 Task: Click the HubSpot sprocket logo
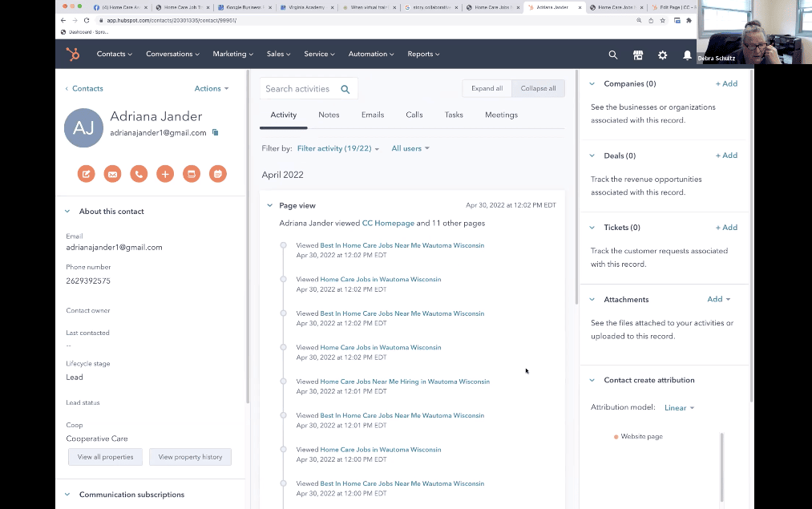(72, 54)
